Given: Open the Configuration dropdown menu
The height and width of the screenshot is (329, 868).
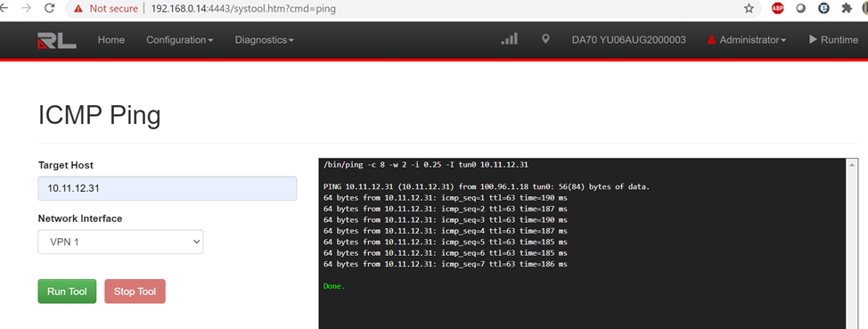Looking at the screenshot, I should [x=179, y=40].
